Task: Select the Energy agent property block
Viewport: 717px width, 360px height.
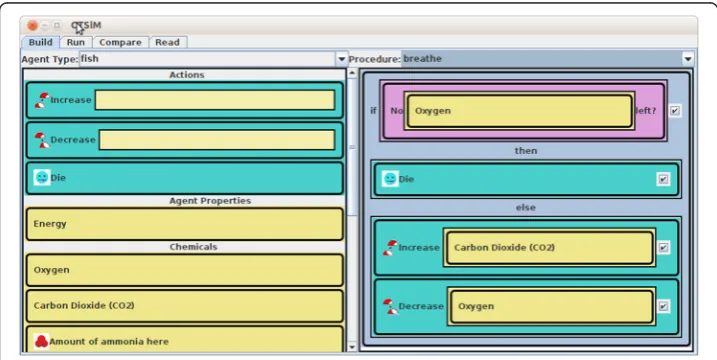Action: click(x=185, y=224)
